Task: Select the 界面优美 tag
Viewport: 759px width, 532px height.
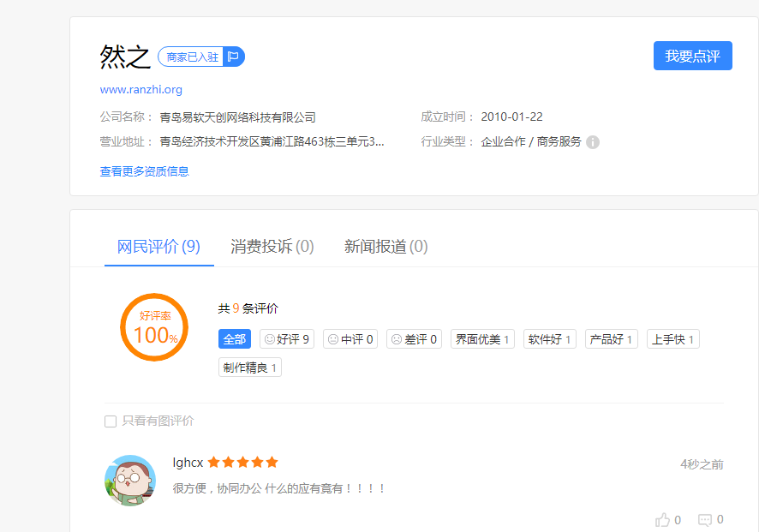Action: [482, 339]
